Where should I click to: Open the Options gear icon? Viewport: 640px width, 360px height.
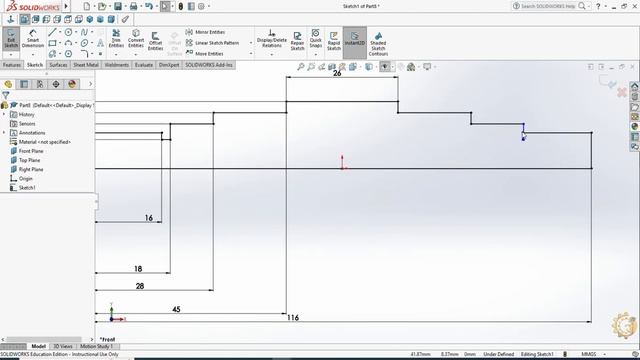(201, 6)
